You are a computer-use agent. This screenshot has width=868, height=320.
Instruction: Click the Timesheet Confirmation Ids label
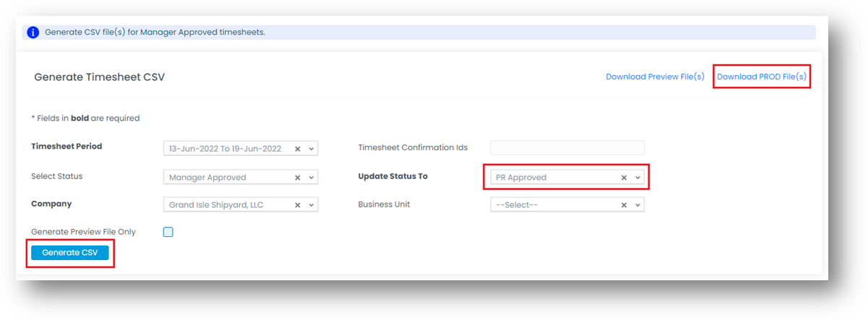(413, 147)
